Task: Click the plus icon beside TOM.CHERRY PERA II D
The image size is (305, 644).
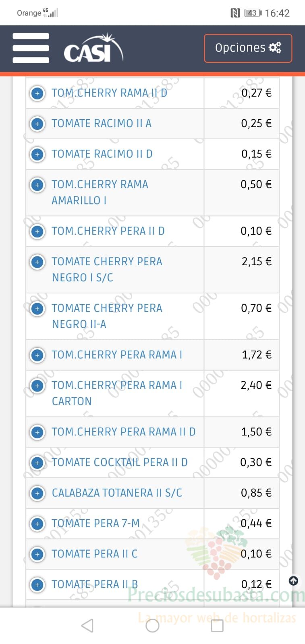Action: [37, 232]
